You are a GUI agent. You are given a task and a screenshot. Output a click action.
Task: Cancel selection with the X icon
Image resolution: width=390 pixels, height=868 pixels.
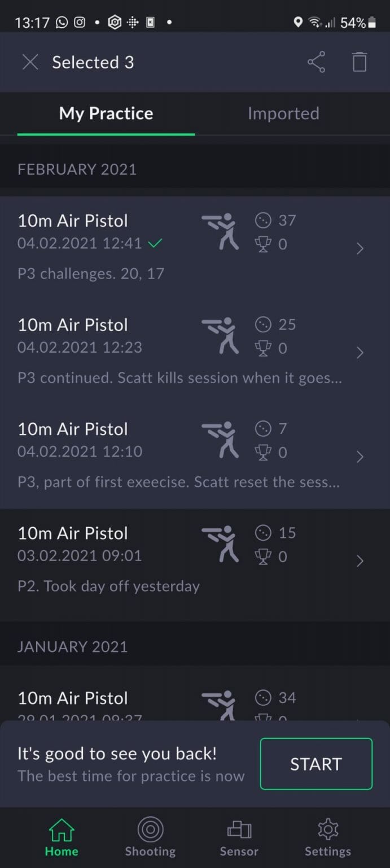tap(30, 62)
